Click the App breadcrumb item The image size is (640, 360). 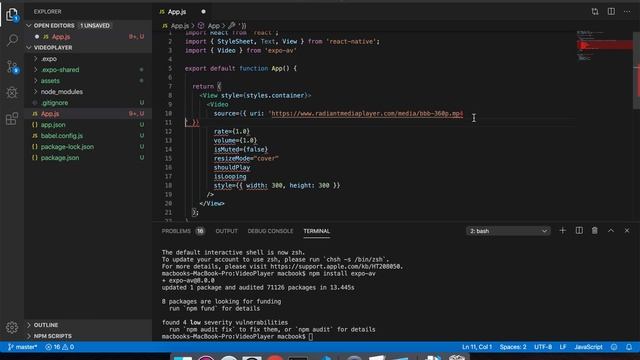point(213,26)
